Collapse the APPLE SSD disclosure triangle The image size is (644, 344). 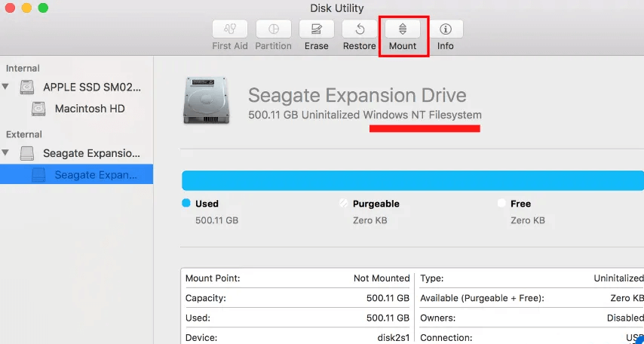coord(6,87)
